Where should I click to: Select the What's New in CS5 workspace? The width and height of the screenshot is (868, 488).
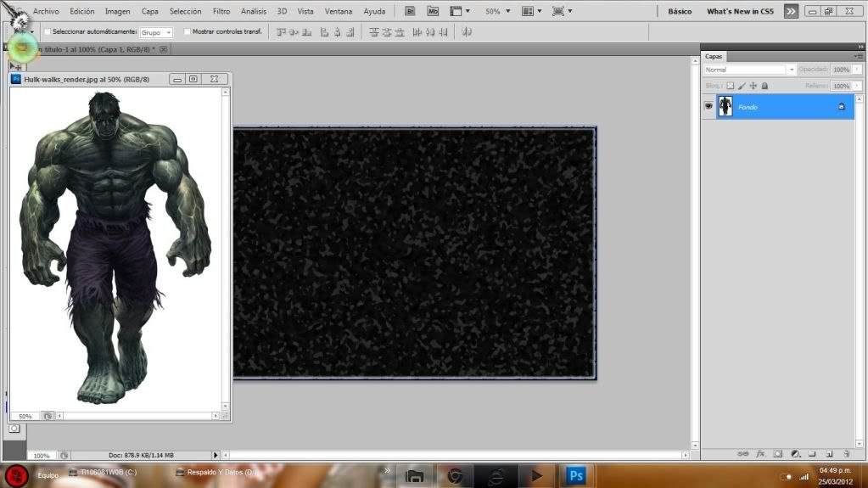(x=740, y=11)
